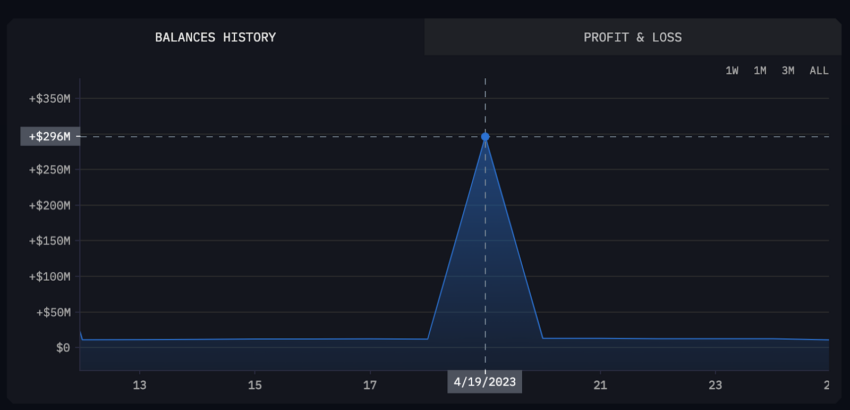Click the +$250M axis label
This screenshot has height=410, width=850.
point(50,170)
